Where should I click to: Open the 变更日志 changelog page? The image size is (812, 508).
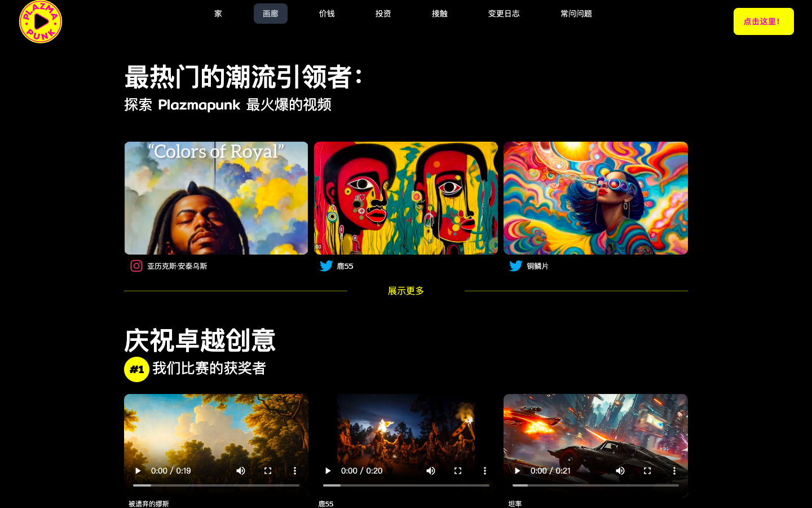tap(504, 14)
